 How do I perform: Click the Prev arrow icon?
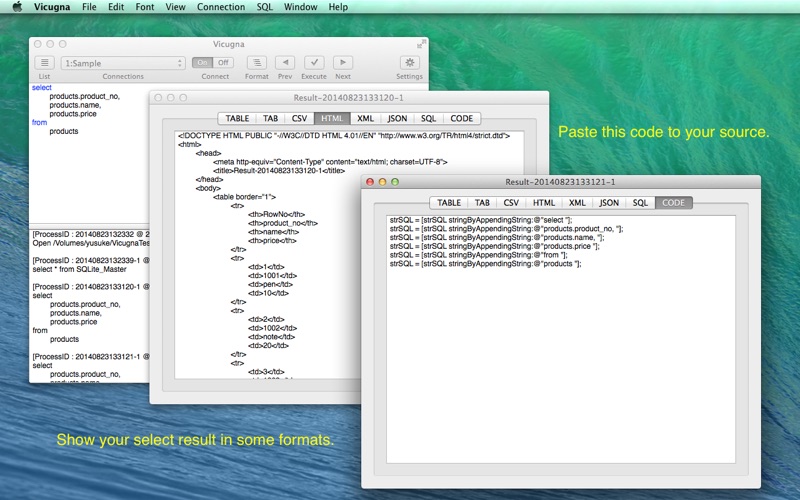(x=285, y=63)
